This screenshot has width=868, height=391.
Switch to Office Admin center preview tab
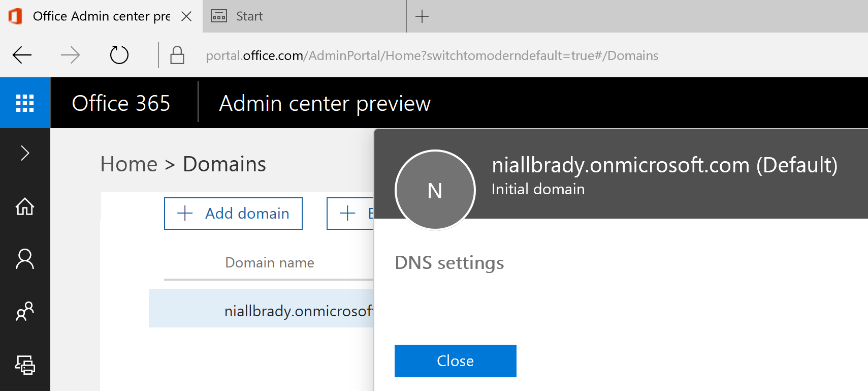(x=102, y=16)
